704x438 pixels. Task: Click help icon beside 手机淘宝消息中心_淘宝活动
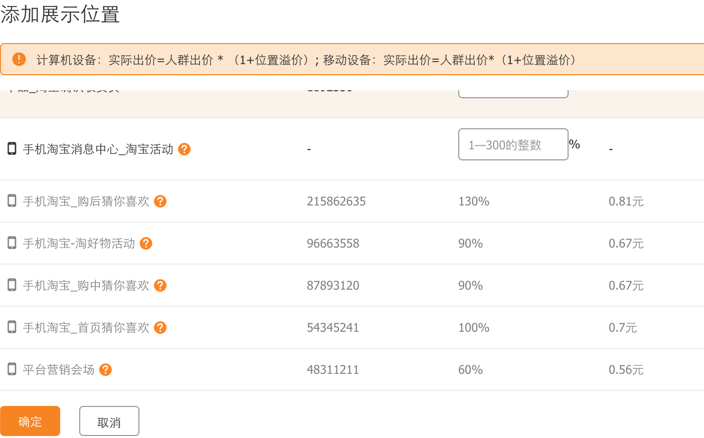[184, 149]
